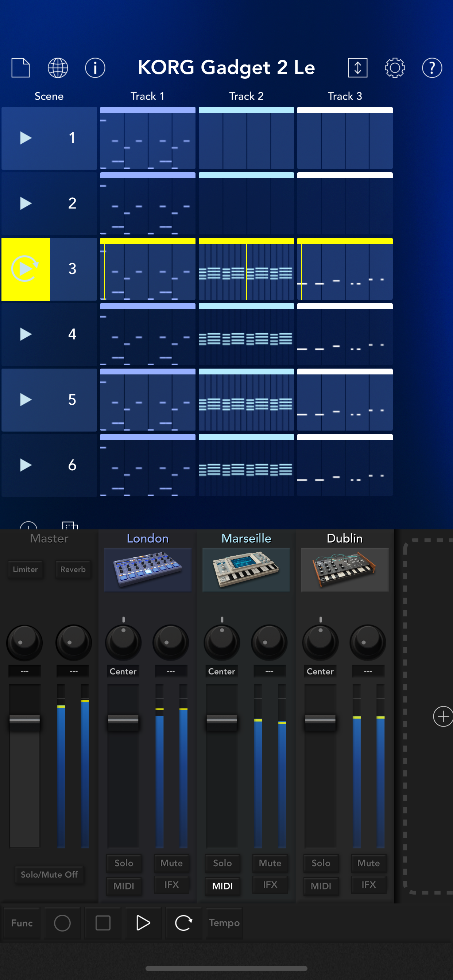Viewport: 453px width, 980px height.
Task: Click the Marseille pan knob
Action: (x=222, y=642)
